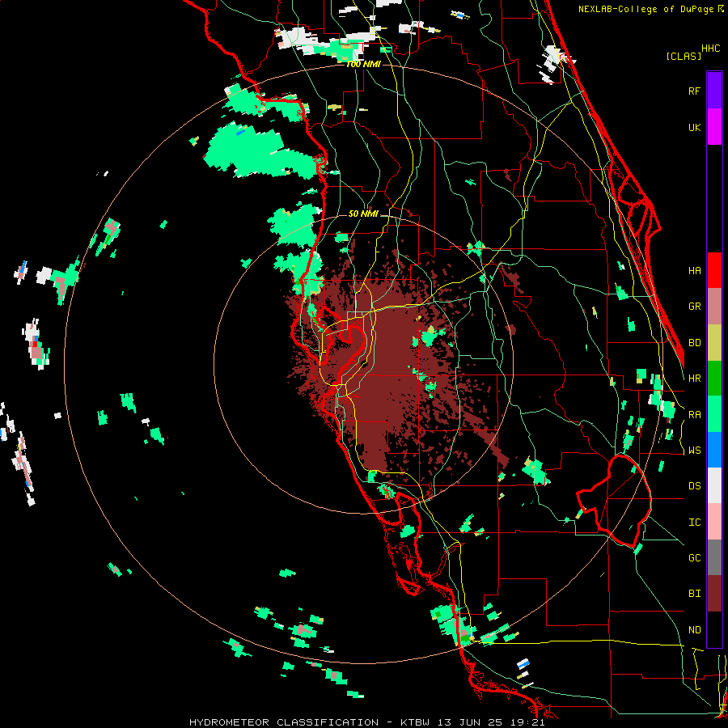Pick the RA light green legend swatch

(x=714, y=414)
